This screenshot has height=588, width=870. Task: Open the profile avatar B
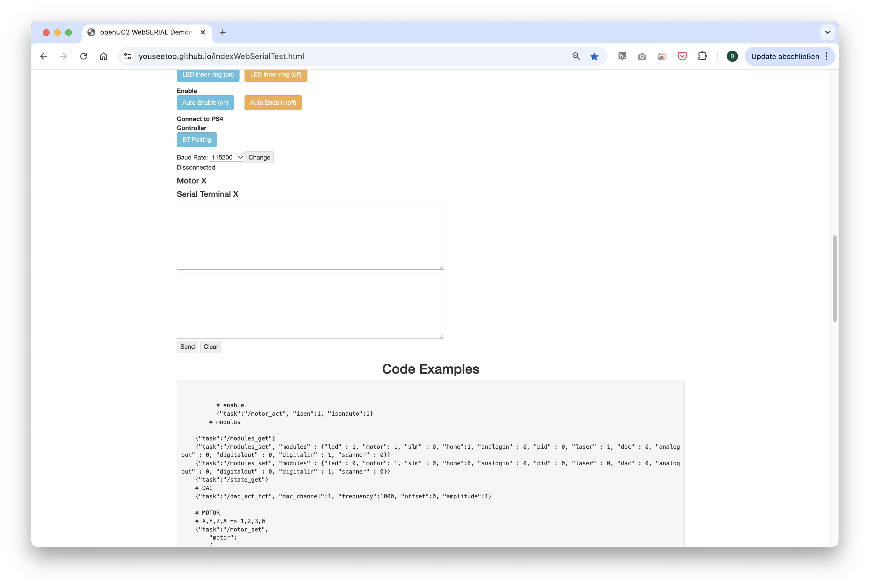point(732,57)
